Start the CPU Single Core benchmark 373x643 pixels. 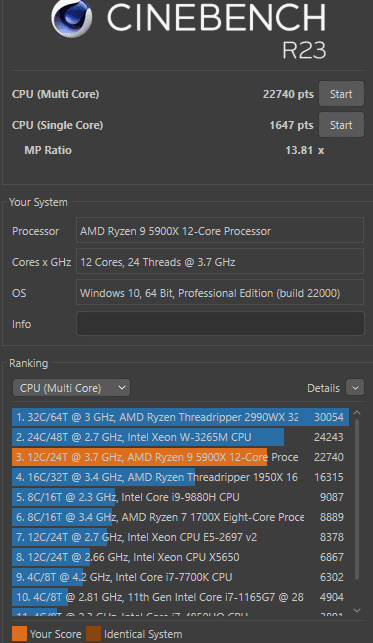coord(341,125)
